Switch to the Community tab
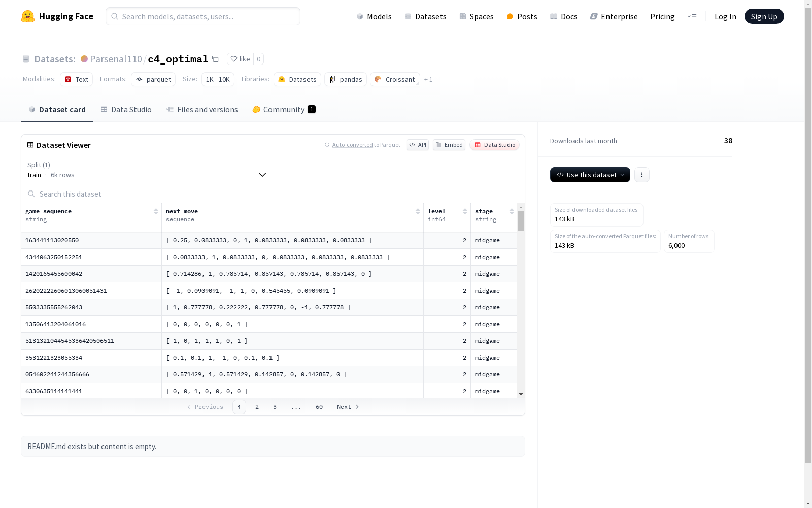Image resolution: width=812 pixels, height=508 pixels. [x=284, y=110]
